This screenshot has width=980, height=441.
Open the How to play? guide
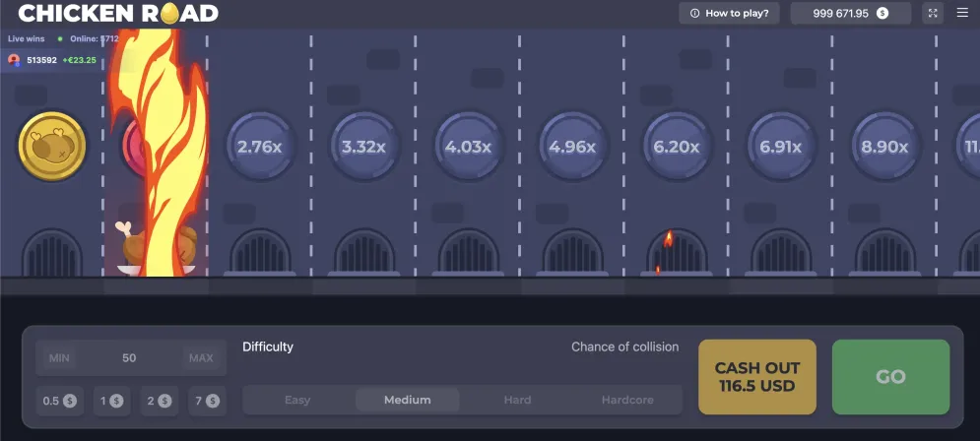729,13
